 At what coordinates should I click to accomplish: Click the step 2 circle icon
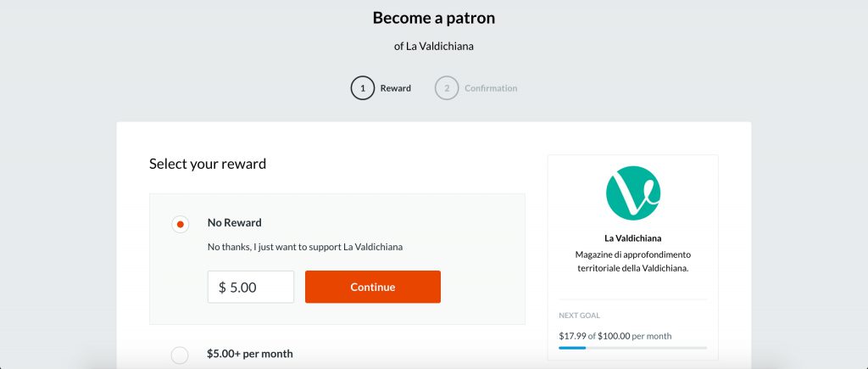pos(447,88)
